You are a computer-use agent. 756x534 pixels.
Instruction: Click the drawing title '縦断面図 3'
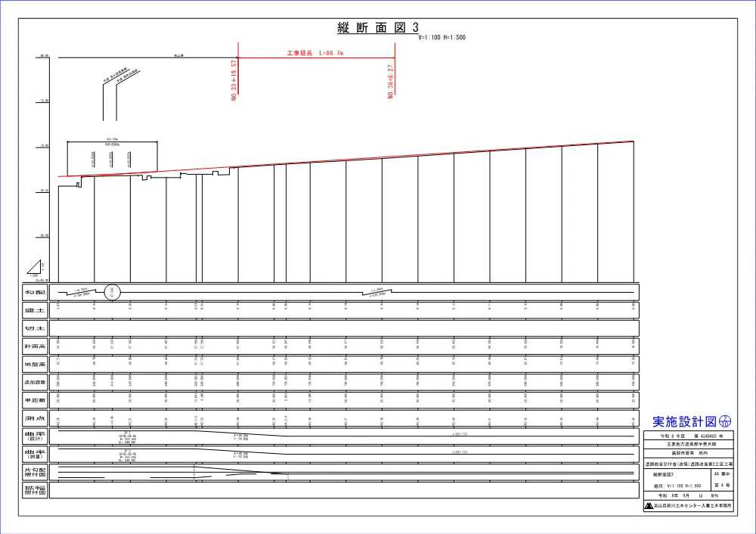coord(378,27)
